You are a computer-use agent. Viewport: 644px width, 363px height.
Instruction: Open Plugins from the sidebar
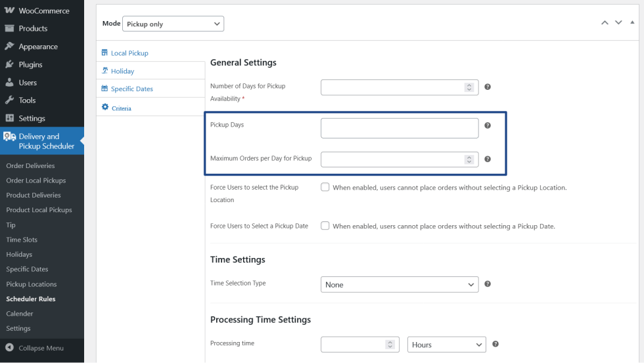(30, 64)
